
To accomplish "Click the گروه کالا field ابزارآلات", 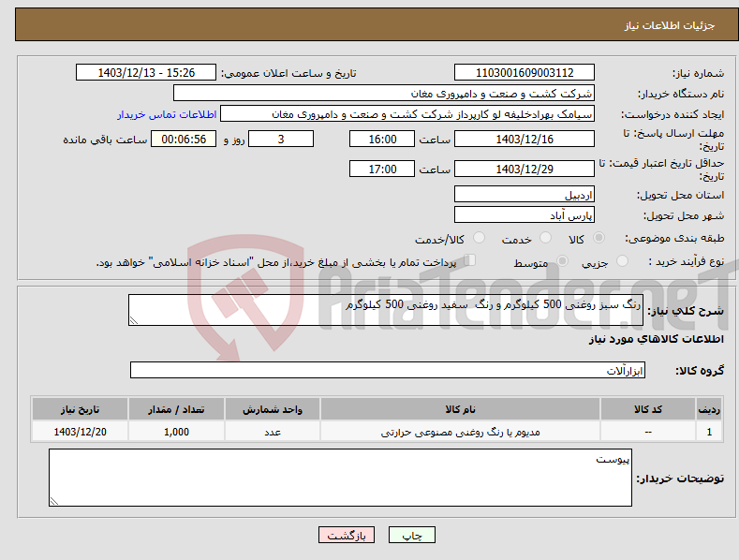I will 388,370.
